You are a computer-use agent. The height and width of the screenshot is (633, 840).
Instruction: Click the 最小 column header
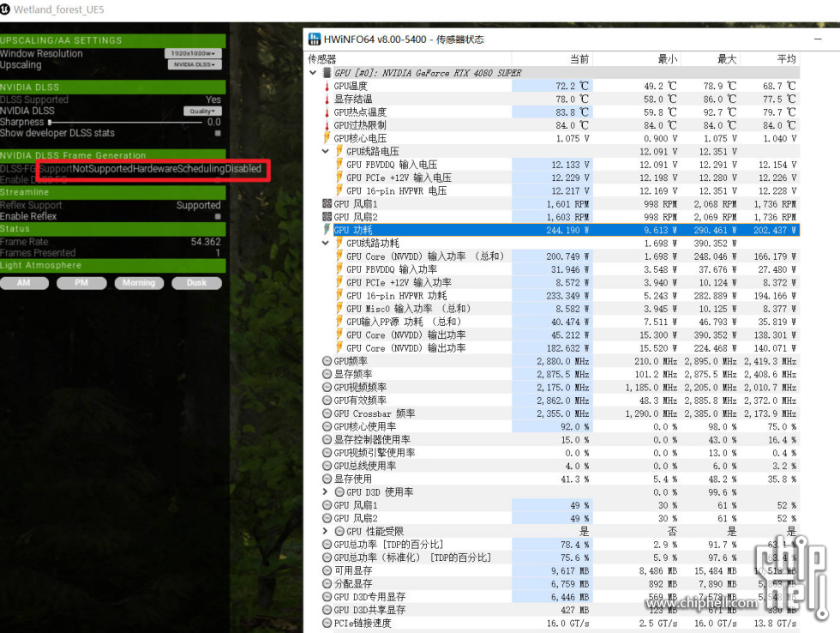tap(637, 59)
